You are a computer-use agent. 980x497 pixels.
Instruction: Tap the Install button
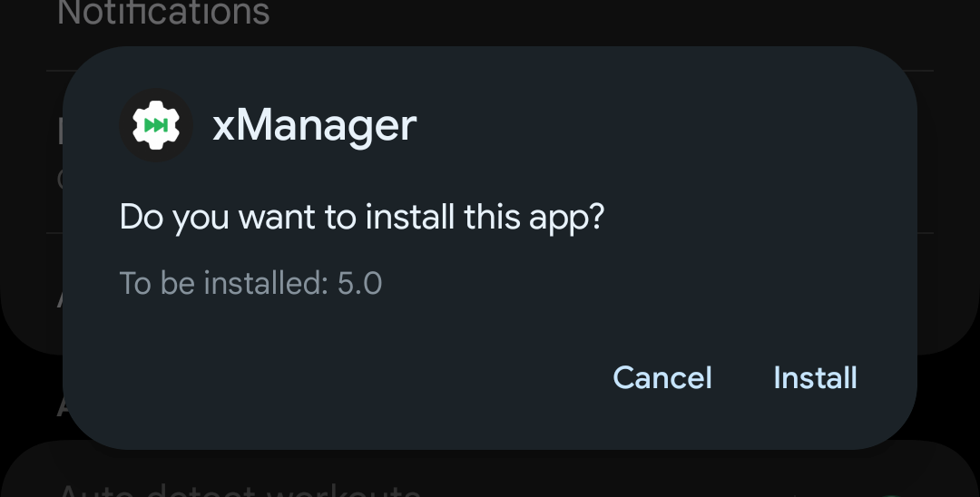pos(815,378)
